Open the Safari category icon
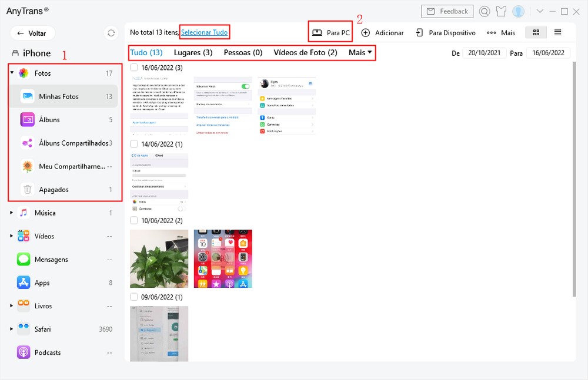Screen dimensions: 588x380 pos(24,329)
